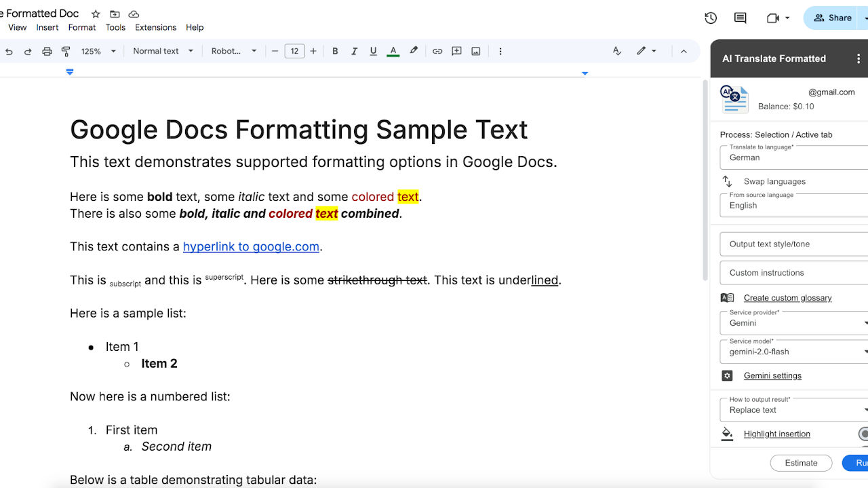Open the Insert menu

pos(47,28)
